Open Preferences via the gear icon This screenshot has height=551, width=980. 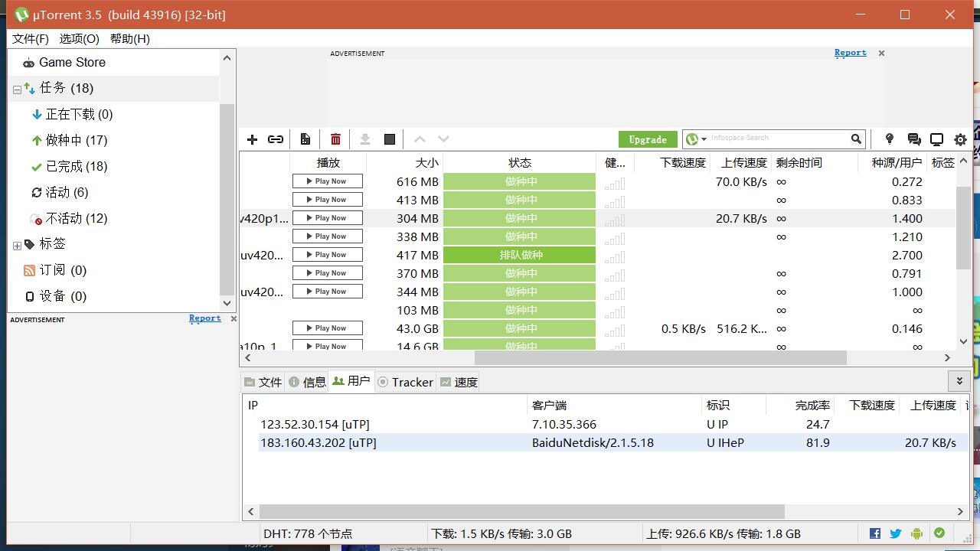(960, 139)
